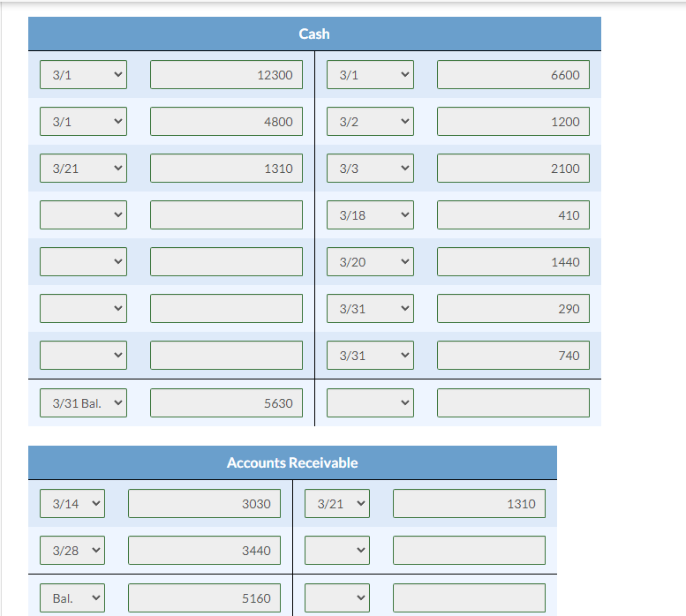Click the Cash credit amount field showing 290
The width and height of the screenshot is (686, 616).
click(513, 309)
